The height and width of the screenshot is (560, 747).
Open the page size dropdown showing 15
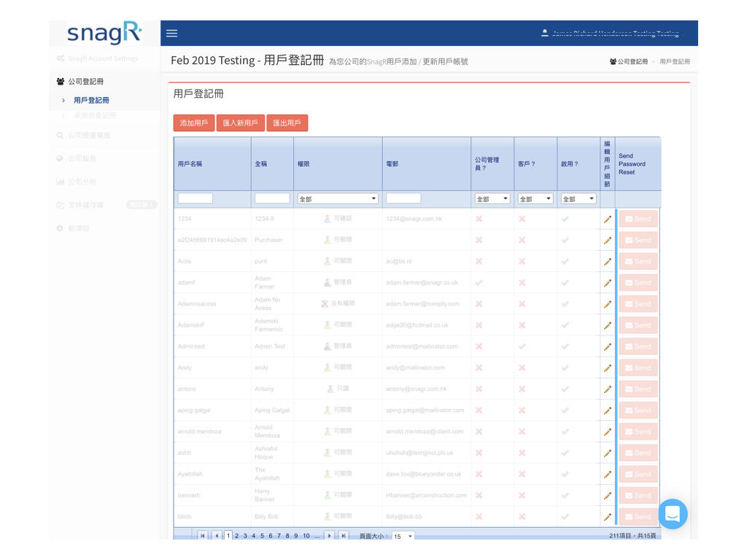point(403,536)
